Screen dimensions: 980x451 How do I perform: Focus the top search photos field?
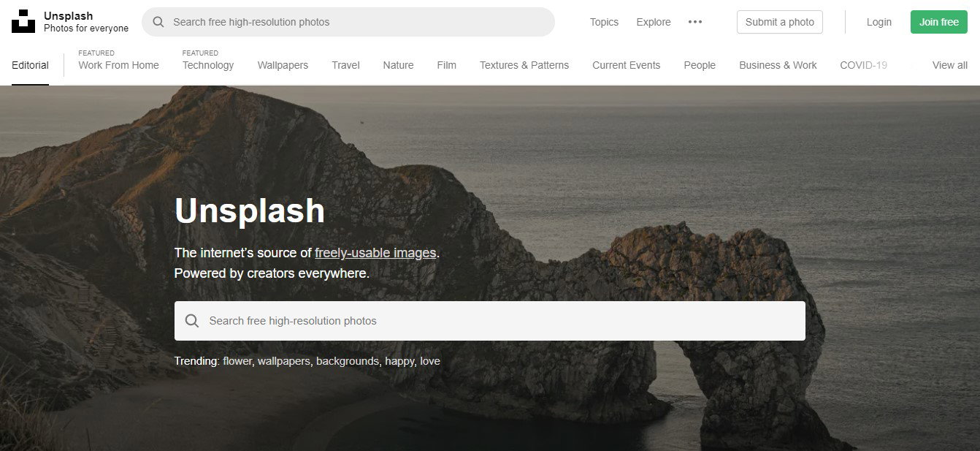[x=348, y=22]
